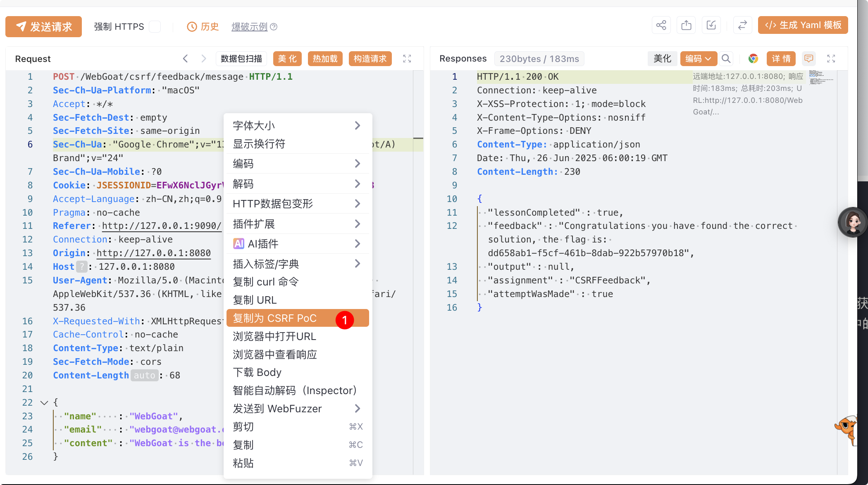Screen dimensions: 868x485
Task: Click the 详情 button
Action: tap(781, 59)
